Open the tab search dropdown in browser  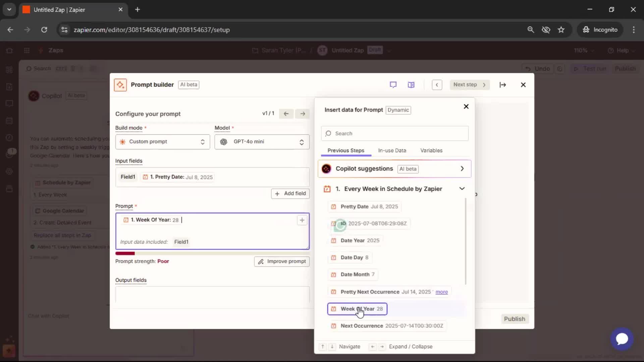click(9, 9)
